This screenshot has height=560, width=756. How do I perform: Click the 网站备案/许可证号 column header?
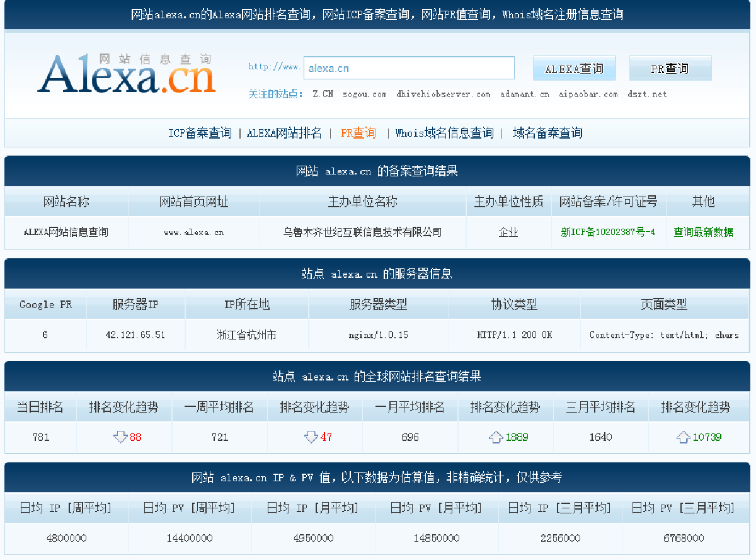608,202
